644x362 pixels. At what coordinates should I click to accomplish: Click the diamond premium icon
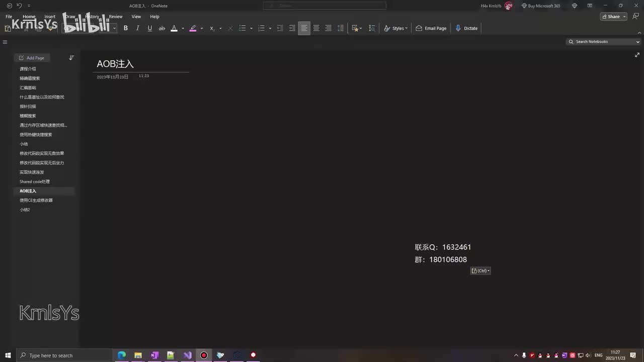point(575,6)
